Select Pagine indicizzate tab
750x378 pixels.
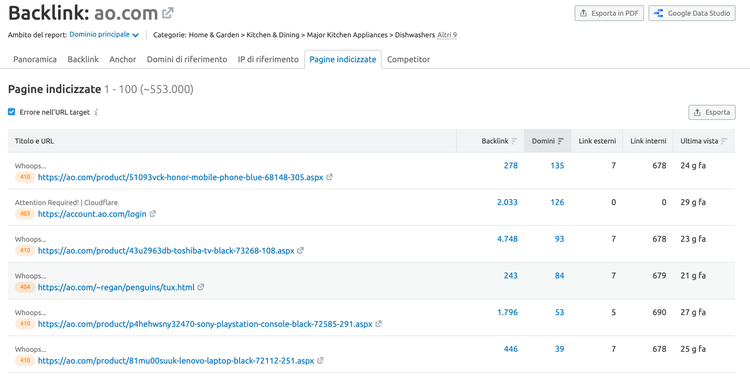point(343,59)
